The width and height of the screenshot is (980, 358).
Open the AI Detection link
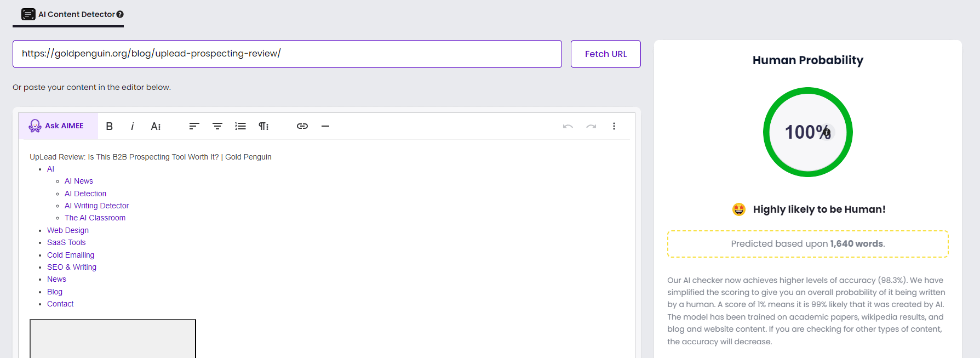click(x=85, y=194)
